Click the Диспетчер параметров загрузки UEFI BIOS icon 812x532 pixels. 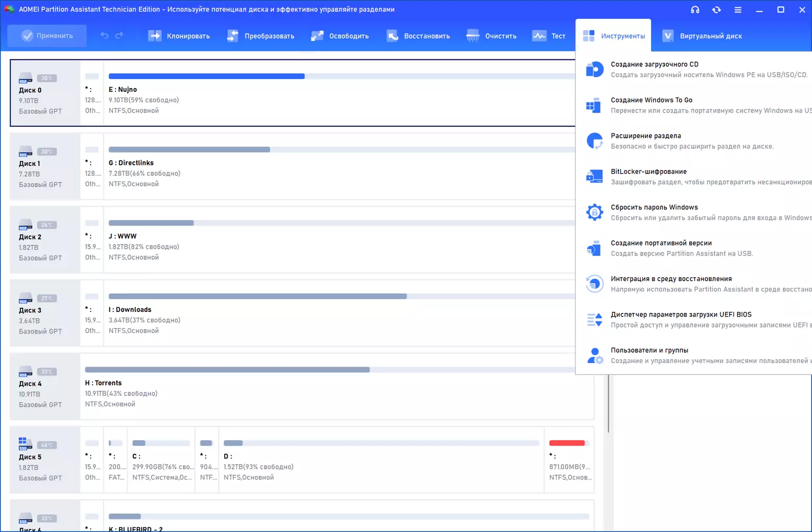[595, 320]
